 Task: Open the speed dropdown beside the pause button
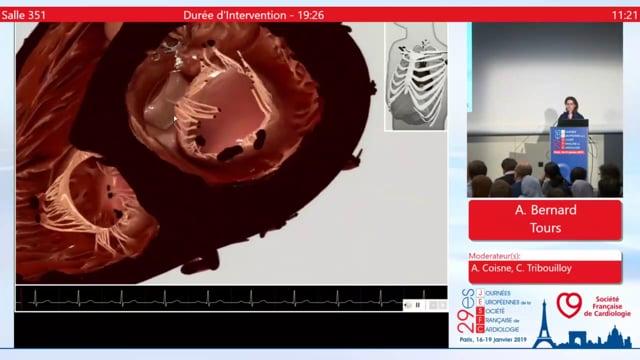(x=408, y=305)
